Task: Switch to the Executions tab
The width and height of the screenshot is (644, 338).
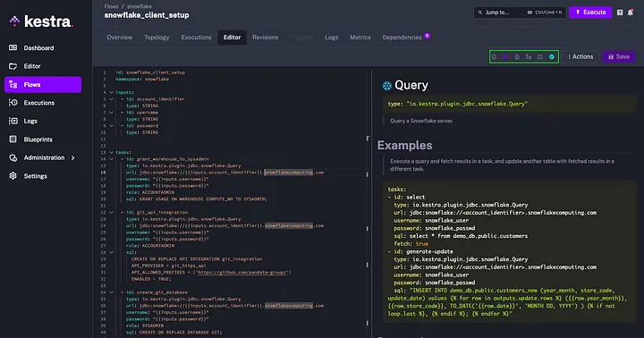Action: 196,38
